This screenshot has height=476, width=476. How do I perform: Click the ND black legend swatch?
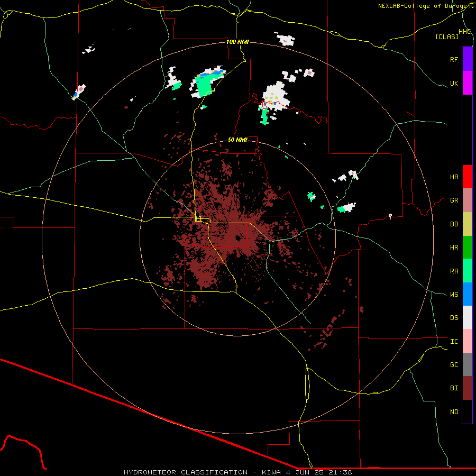click(467, 411)
